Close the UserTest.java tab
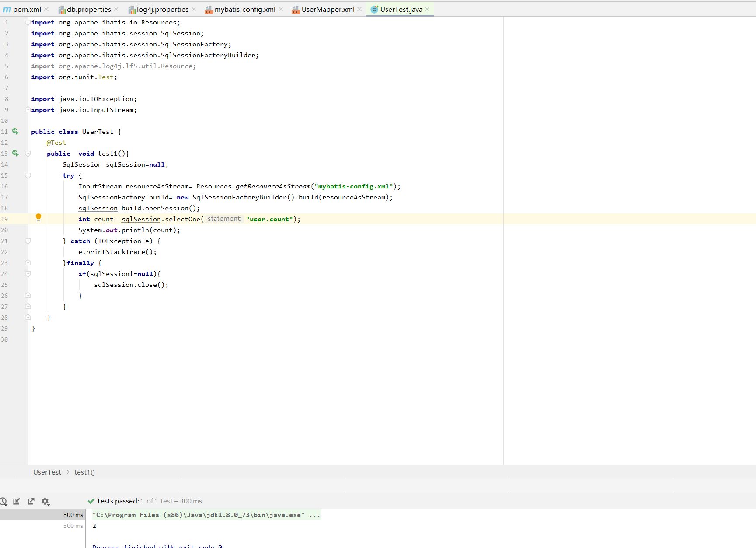This screenshot has height=548, width=756. tap(427, 9)
